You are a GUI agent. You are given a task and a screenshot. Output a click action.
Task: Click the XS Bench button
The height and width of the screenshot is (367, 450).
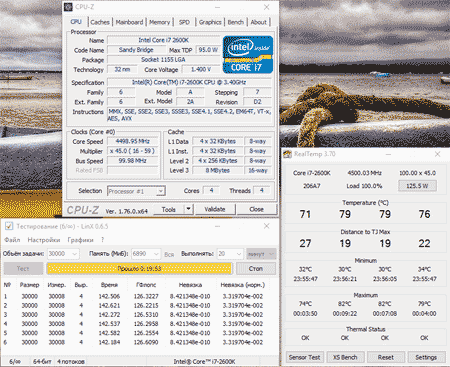(345, 357)
